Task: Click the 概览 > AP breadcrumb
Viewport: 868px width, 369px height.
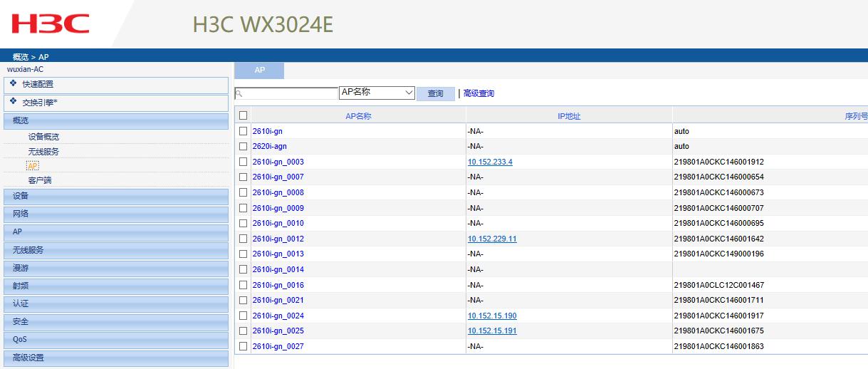Action: [x=31, y=57]
